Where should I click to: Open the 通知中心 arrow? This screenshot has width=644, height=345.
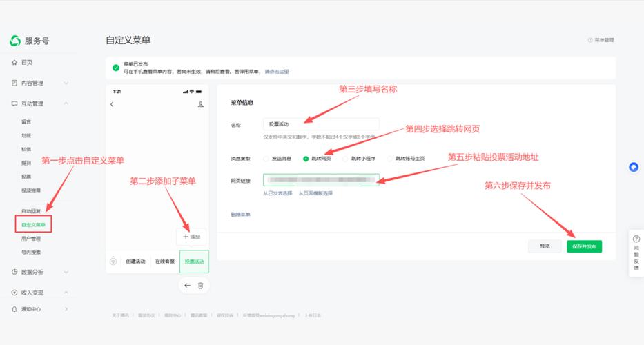point(66,309)
